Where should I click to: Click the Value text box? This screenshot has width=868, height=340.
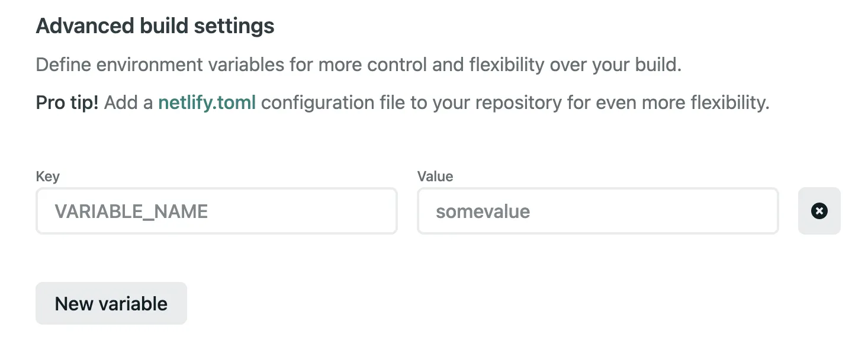[x=597, y=211]
